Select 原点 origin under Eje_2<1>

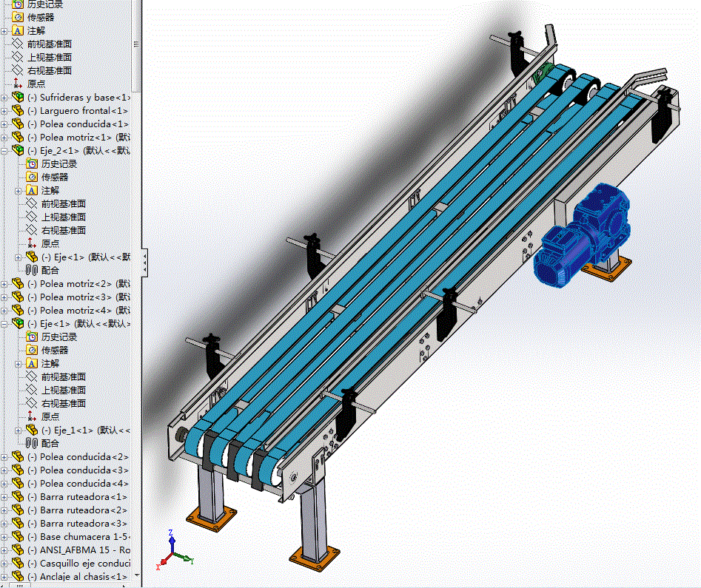[x=50, y=243]
